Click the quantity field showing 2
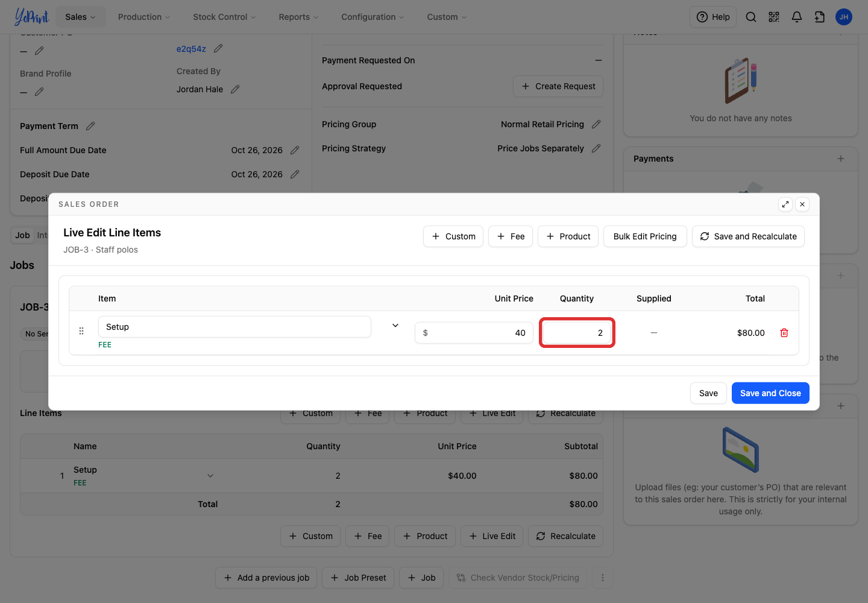 click(x=577, y=333)
